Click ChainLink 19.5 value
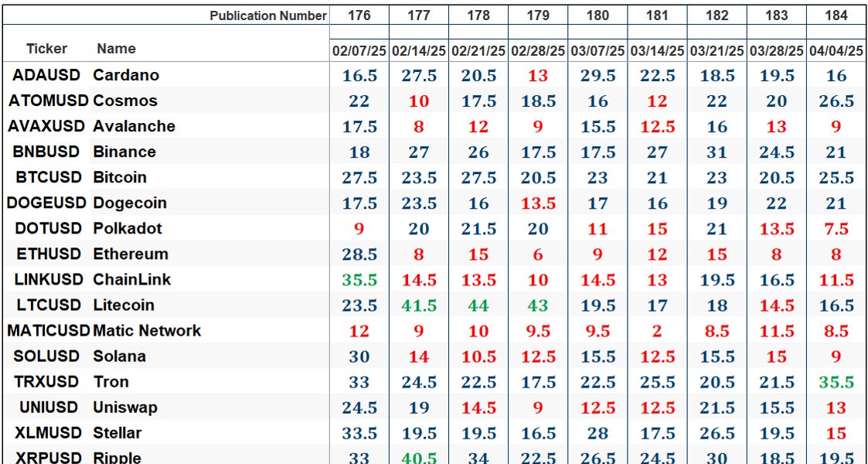Viewport: 868px width, 464px height. point(717,280)
